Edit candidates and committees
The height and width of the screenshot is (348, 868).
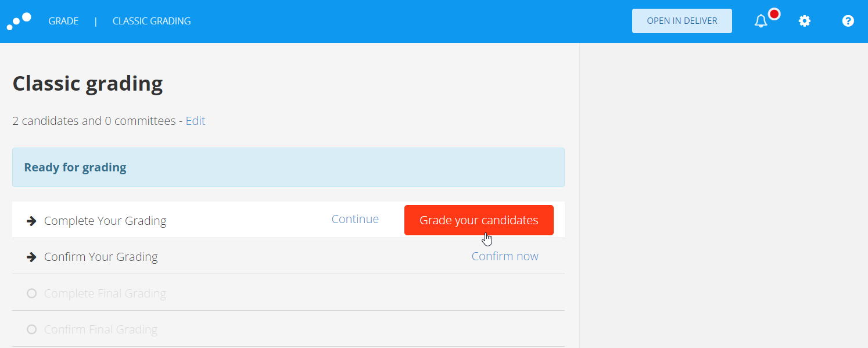point(195,121)
